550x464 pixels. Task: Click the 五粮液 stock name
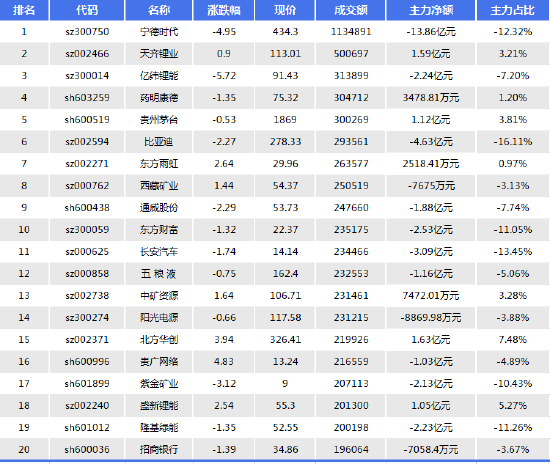159,274
